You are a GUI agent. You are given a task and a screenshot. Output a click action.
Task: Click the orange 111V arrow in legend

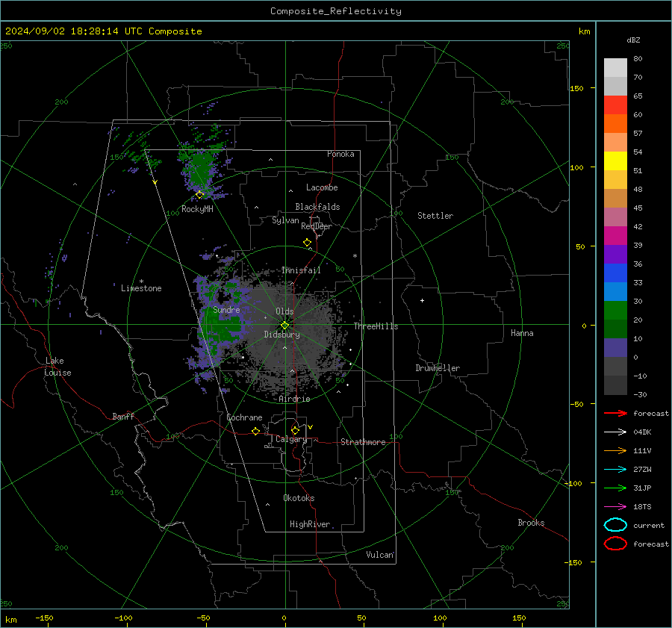[x=615, y=450]
